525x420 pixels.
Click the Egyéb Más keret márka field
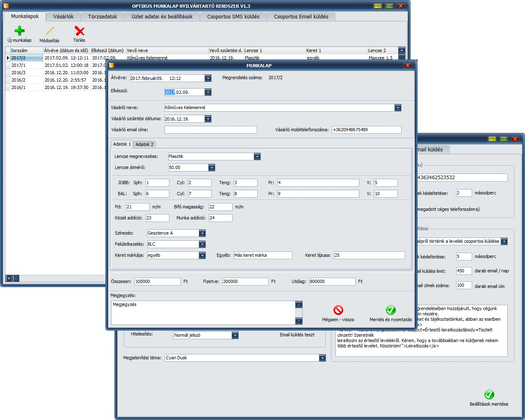[263, 255]
